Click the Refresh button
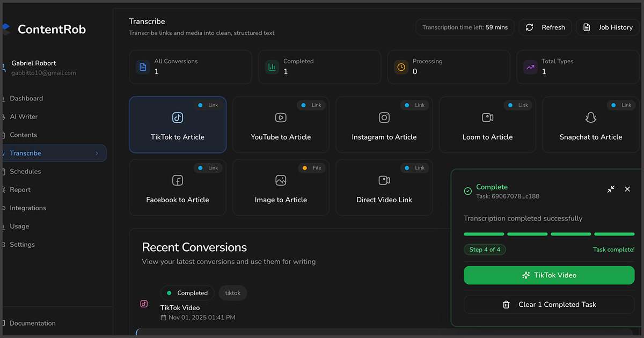 (x=545, y=27)
